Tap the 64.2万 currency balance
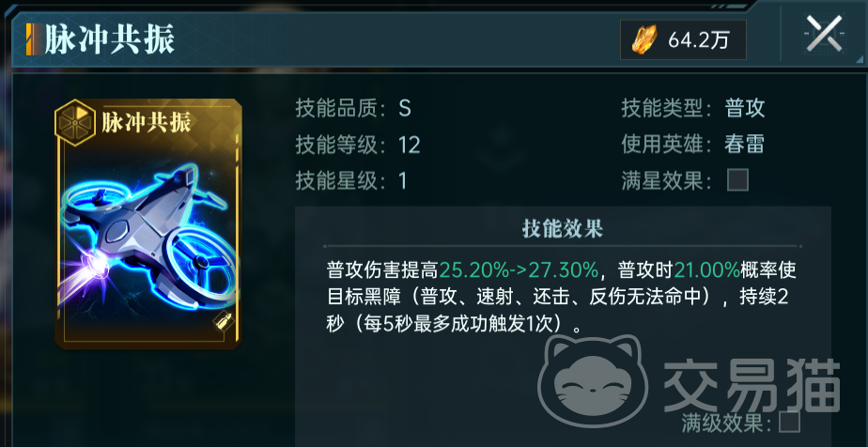The width and height of the screenshot is (868, 447). pos(699,39)
